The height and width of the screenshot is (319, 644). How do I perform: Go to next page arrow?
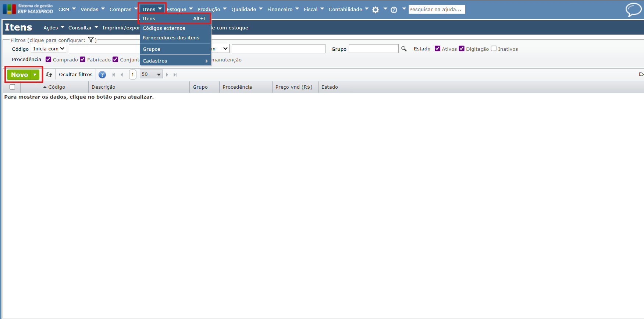click(167, 75)
